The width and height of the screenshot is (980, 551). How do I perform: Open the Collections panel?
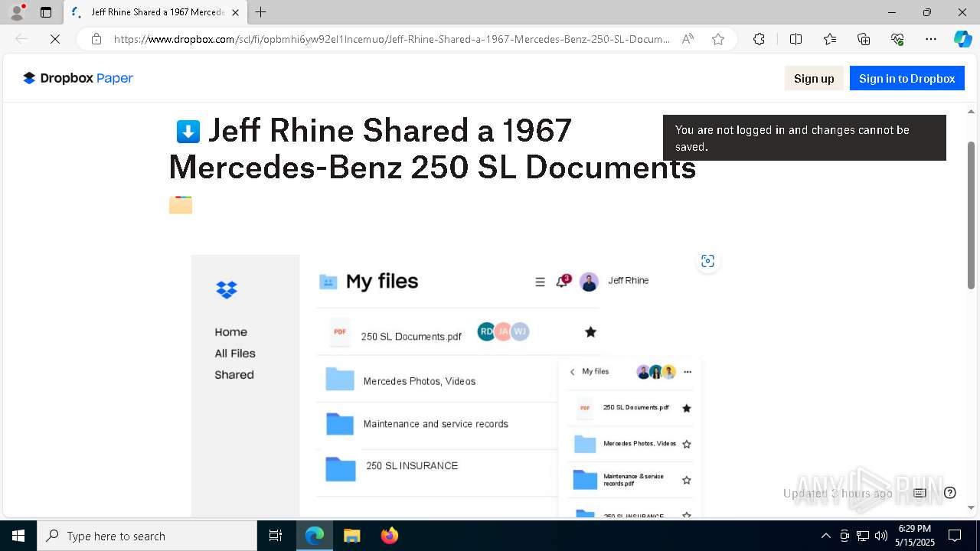[864, 39]
